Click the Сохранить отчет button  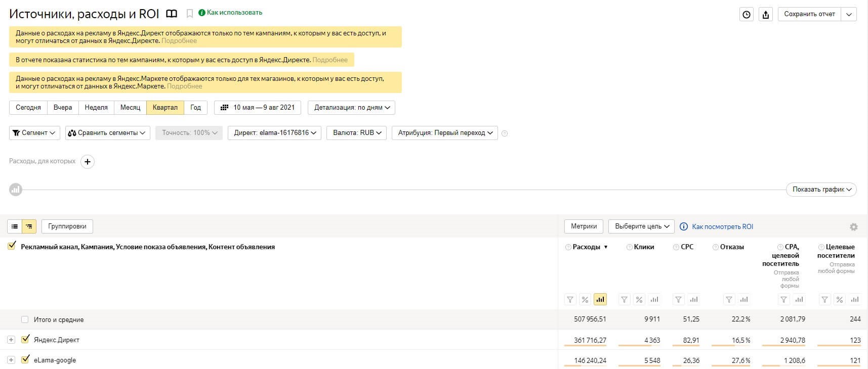(x=810, y=14)
